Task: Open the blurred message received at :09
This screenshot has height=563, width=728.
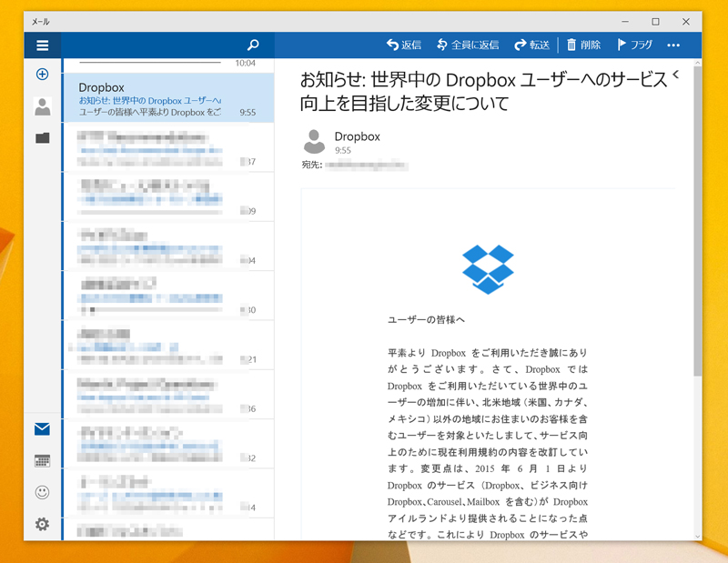Action: point(168,197)
